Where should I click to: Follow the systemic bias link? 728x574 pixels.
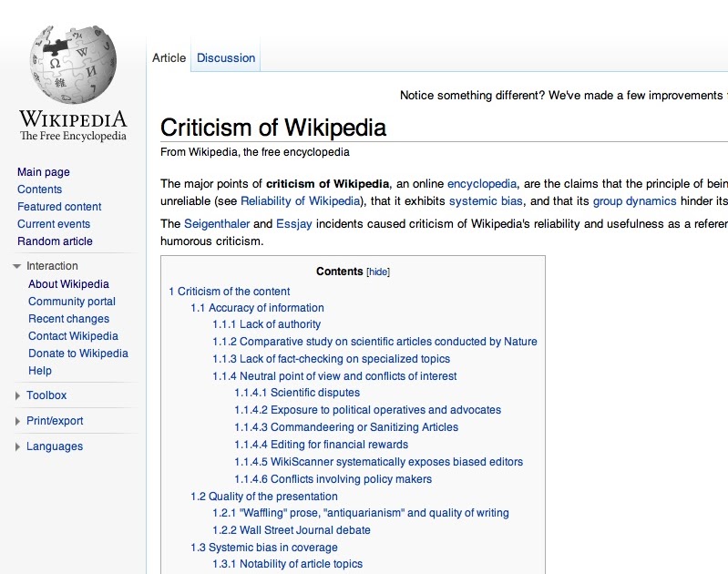(486, 201)
